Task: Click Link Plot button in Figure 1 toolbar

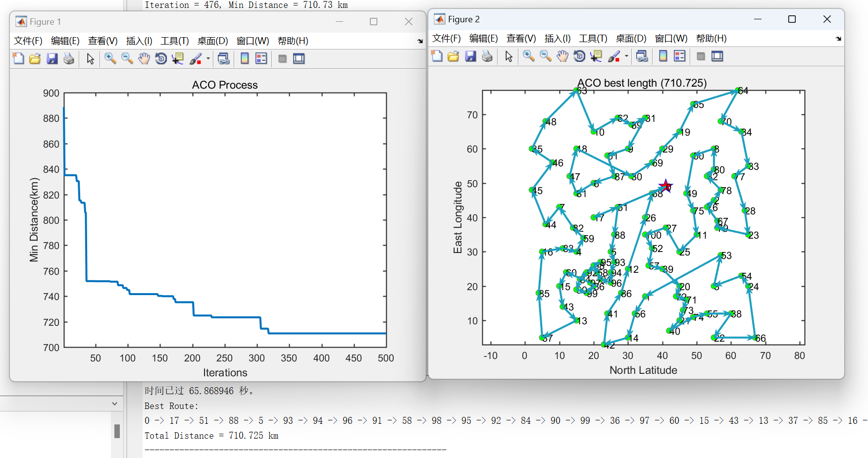Action: [224, 58]
